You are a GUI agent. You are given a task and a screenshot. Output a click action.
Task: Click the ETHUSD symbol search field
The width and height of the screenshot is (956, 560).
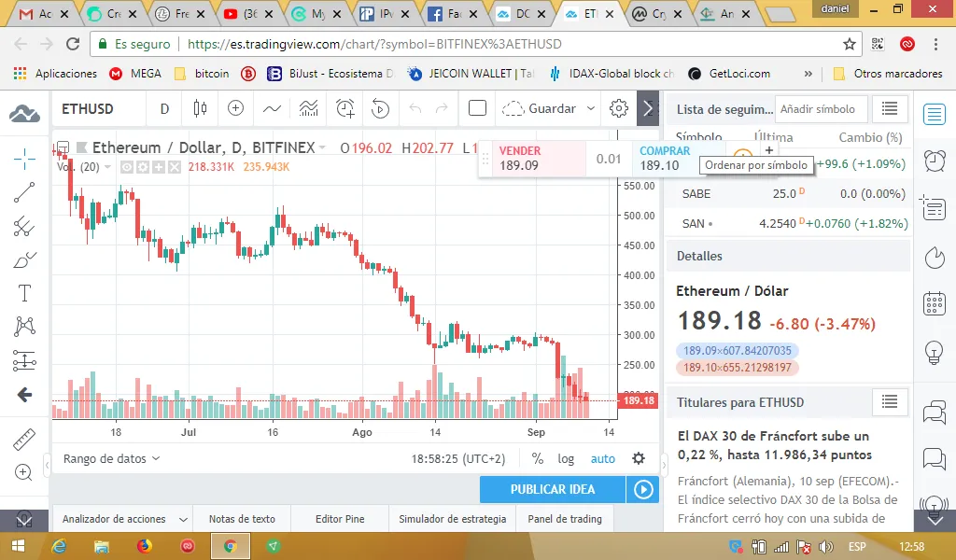point(97,108)
